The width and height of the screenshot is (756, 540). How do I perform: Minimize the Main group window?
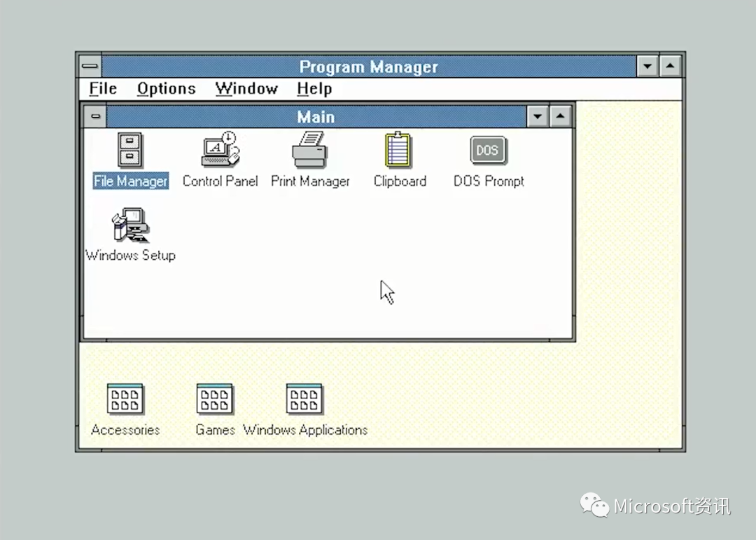point(538,116)
